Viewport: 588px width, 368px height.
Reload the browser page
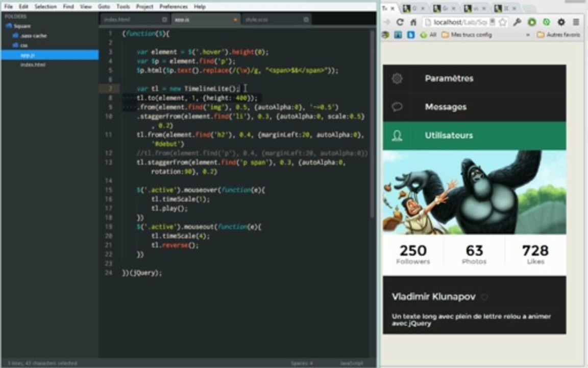coord(400,22)
